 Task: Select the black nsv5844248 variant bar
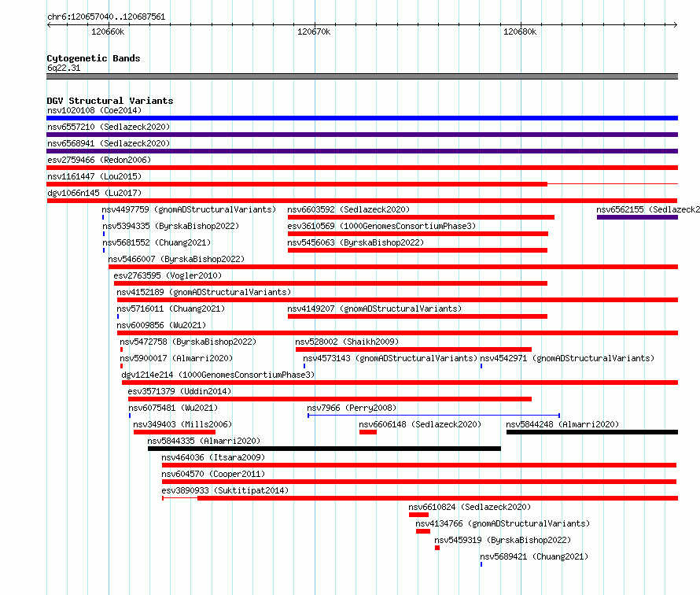(x=592, y=432)
